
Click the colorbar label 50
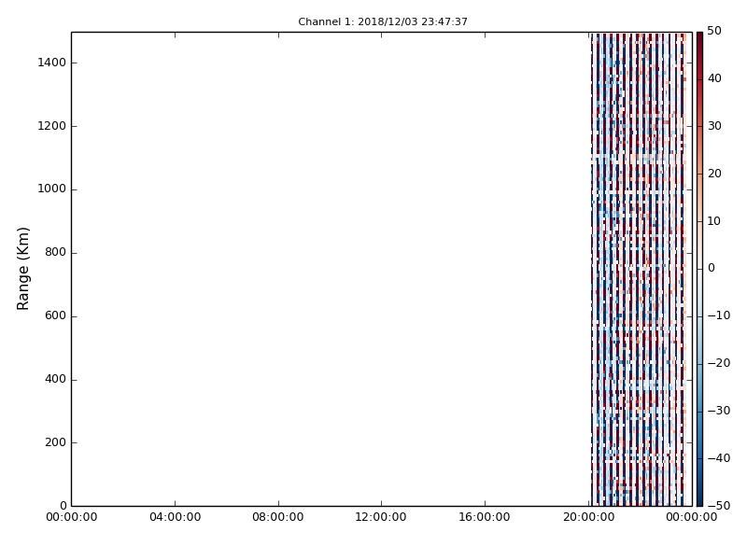coord(714,31)
